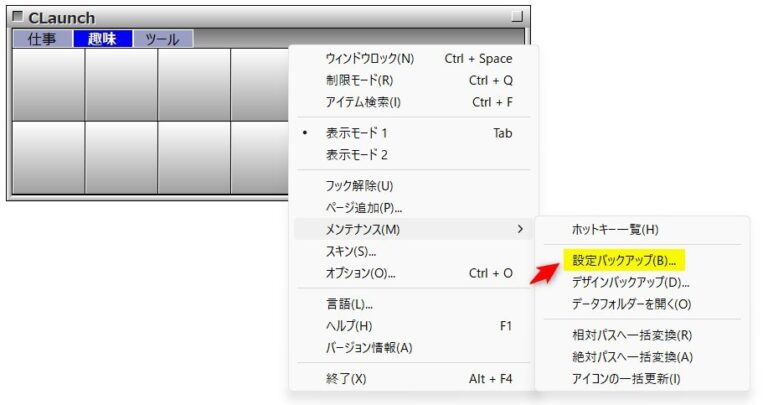Open オプション(O)... settings
The image size is (768, 405).
(x=413, y=273)
